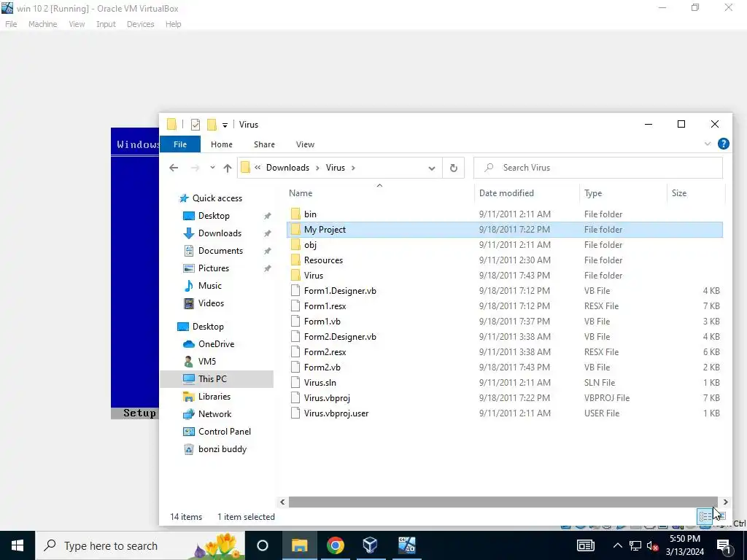Open Documents in Quick access

[x=220, y=251]
